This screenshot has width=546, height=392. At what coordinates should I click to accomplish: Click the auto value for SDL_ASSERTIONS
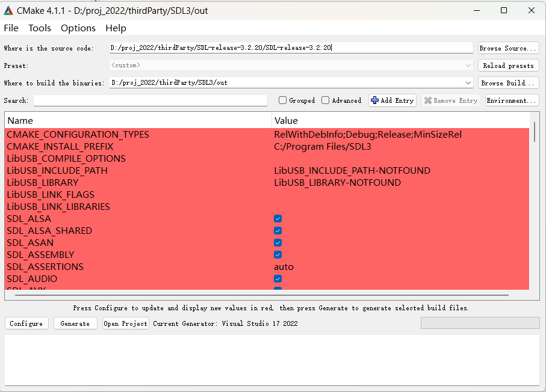[x=284, y=267]
